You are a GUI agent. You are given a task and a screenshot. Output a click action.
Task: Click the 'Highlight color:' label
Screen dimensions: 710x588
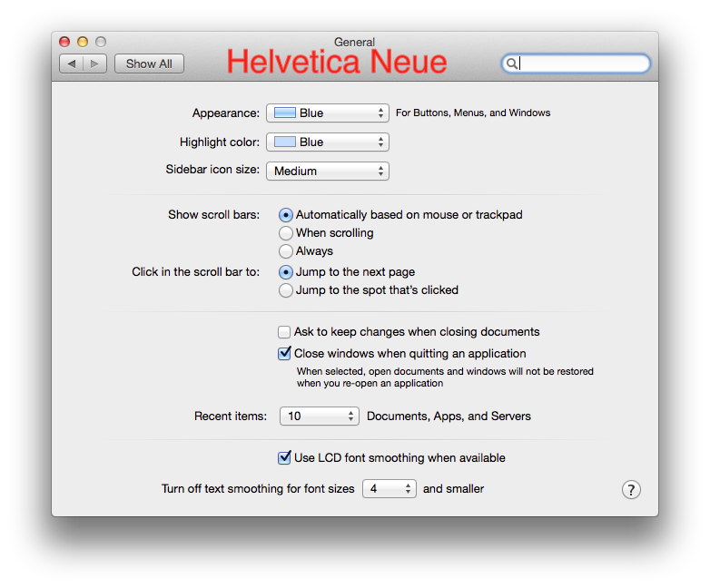(220, 142)
